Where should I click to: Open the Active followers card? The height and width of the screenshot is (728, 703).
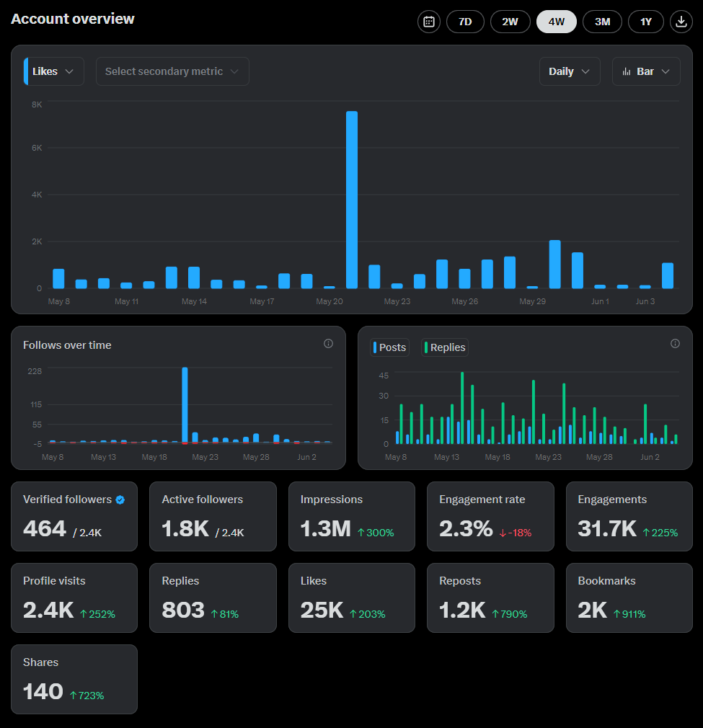(213, 516)
